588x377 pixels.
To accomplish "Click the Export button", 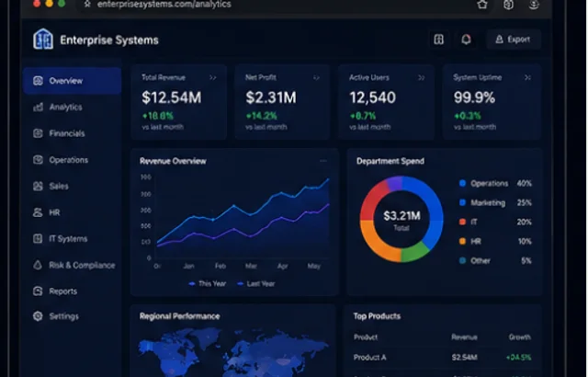I will (514, 40).
